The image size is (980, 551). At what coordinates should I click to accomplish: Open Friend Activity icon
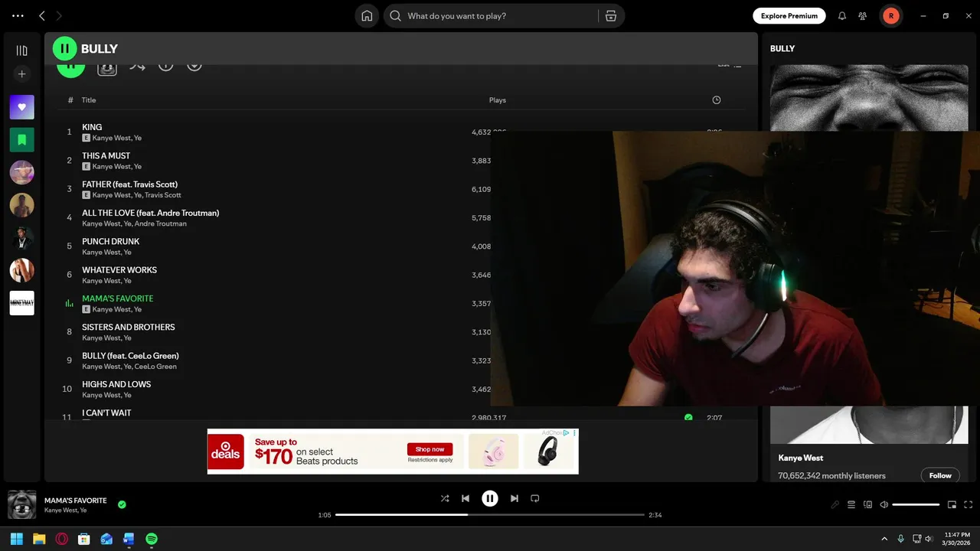[863, 16]
